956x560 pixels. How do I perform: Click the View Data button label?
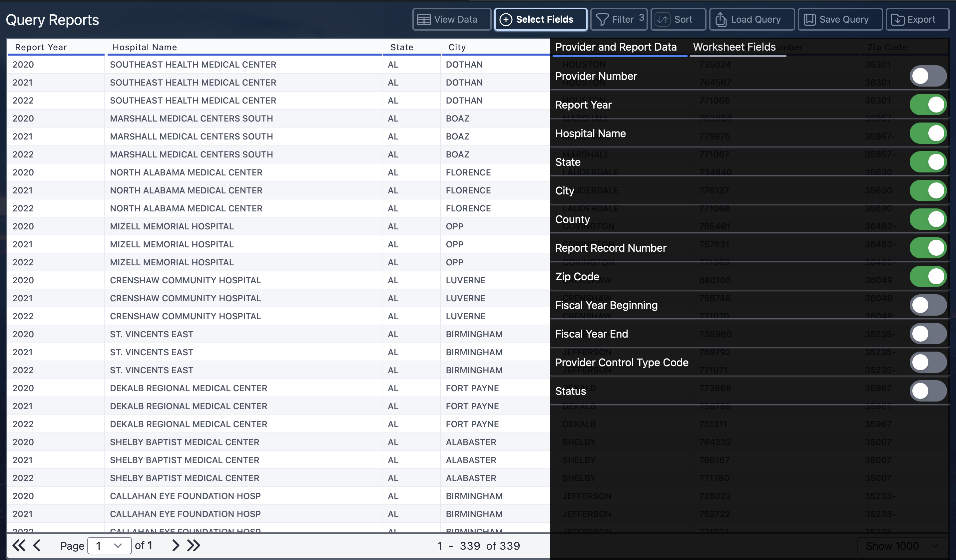(456, 19)
